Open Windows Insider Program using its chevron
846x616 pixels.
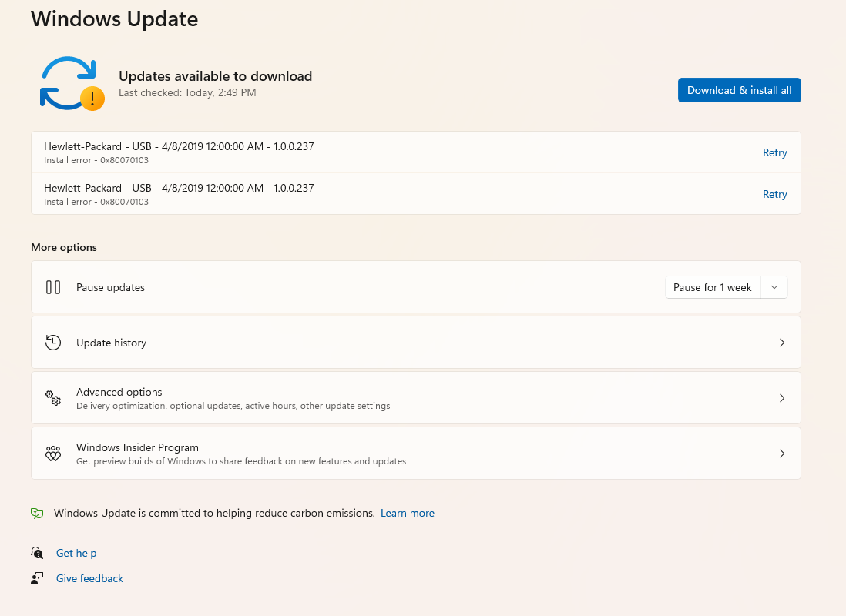pyautogui.click(x=781, y=454)
